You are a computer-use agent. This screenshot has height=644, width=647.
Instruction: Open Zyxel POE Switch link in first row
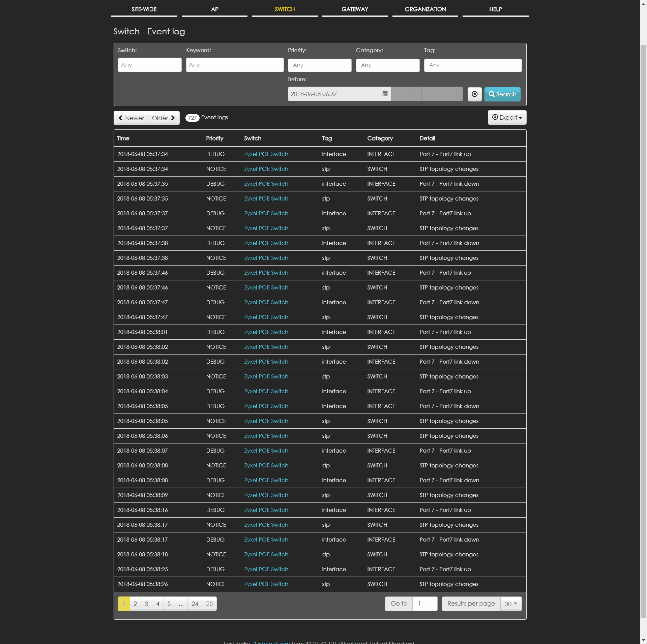266,154
